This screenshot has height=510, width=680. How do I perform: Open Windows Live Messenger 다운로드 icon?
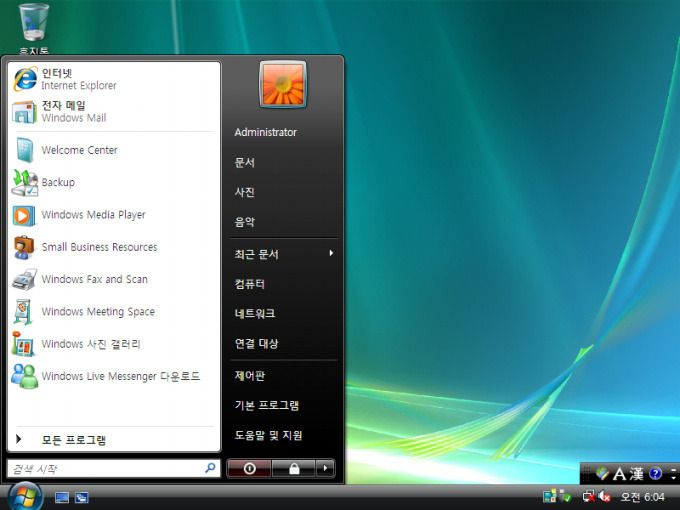24,376
